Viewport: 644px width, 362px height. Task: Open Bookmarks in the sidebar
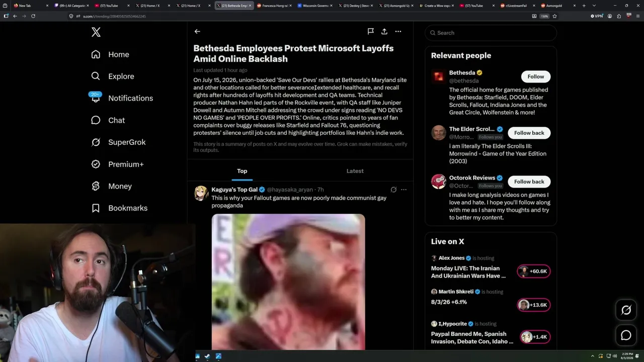pos(119,208)
